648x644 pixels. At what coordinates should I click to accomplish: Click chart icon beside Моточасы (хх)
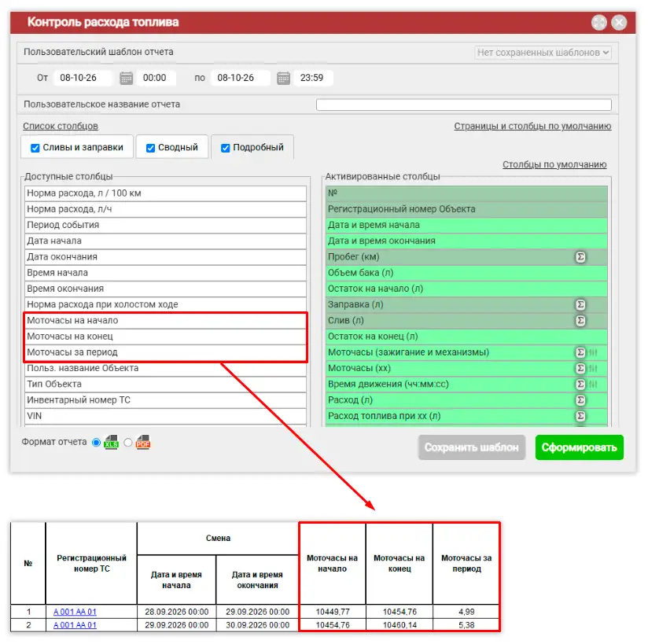[593, 368]
